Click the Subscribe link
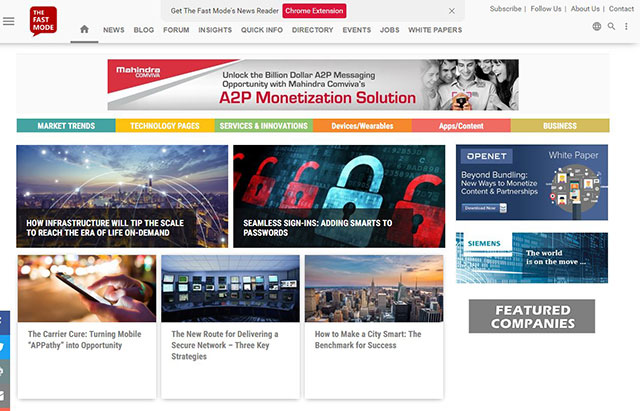The image size is (640, 411). (x=505, y=9)
